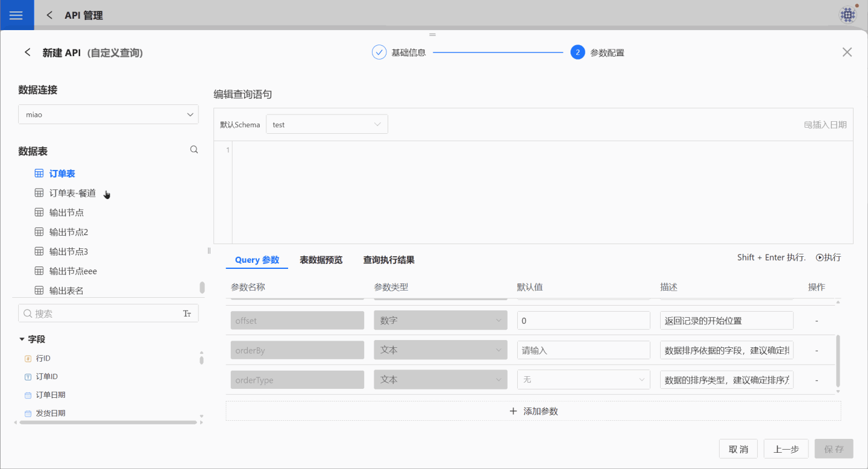Click the orderBy default value input
Screen dimensions: 868x469
[583, 350]
